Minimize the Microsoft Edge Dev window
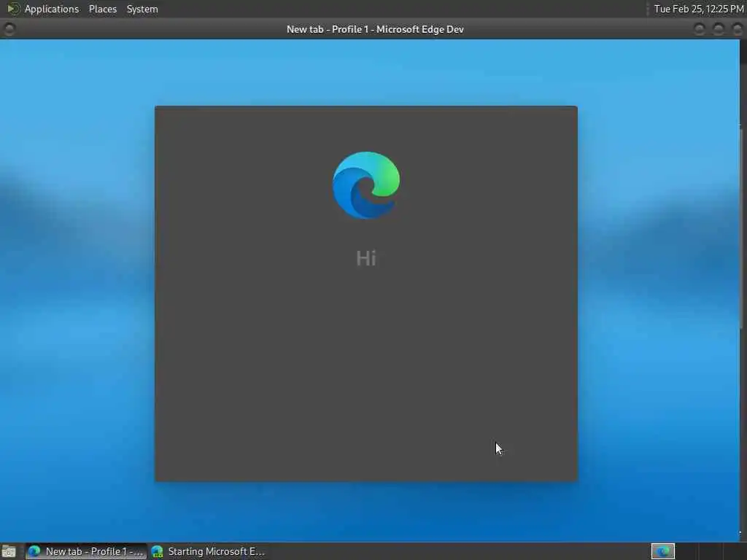Screen dimensions: 747x560 [x=700, y=29]
